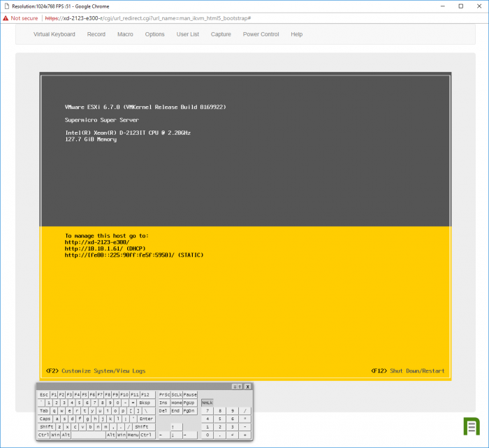
Task: Click the F12 virtual key
Action: pyautogui.click(x=147, y=395)
